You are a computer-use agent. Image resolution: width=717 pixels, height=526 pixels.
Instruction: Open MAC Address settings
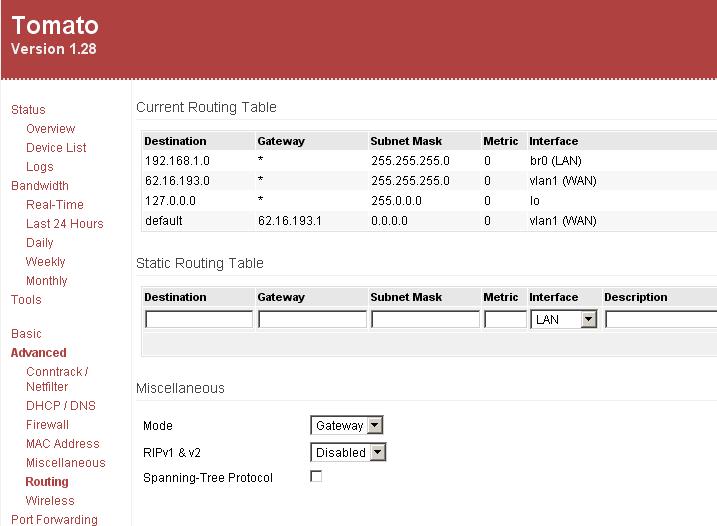(63, 444)
